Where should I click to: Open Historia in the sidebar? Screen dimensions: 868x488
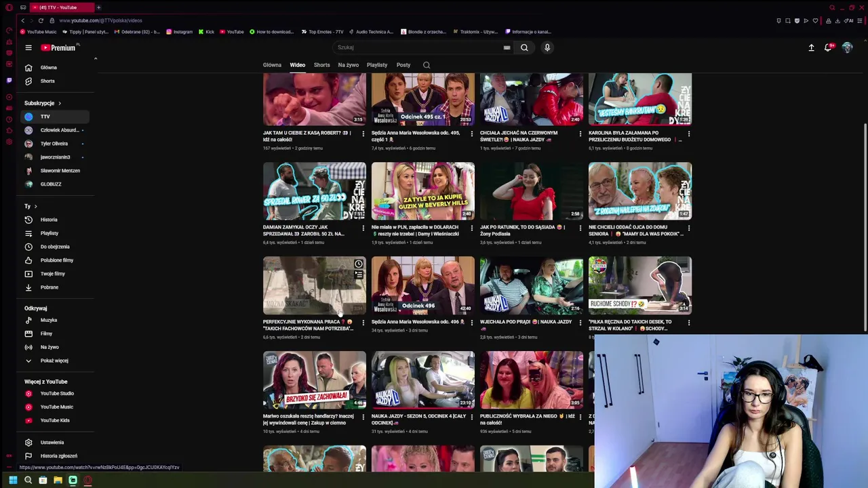(x=56, y=220)
